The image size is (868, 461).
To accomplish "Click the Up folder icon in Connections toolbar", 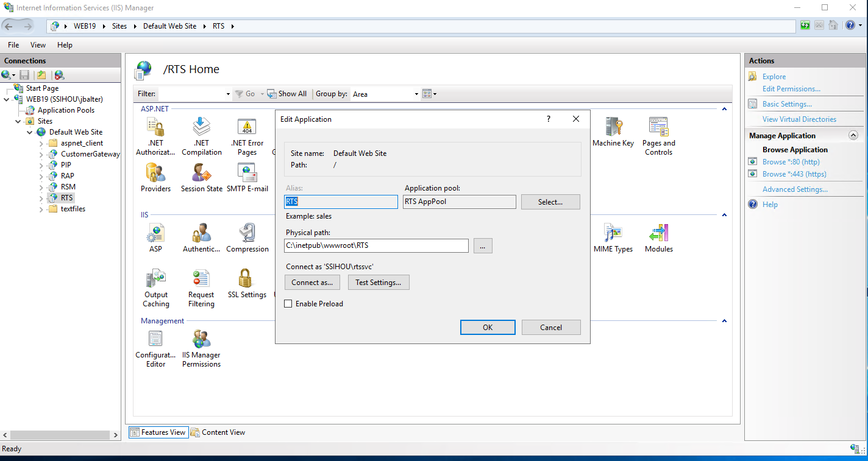I will point(41,75).
